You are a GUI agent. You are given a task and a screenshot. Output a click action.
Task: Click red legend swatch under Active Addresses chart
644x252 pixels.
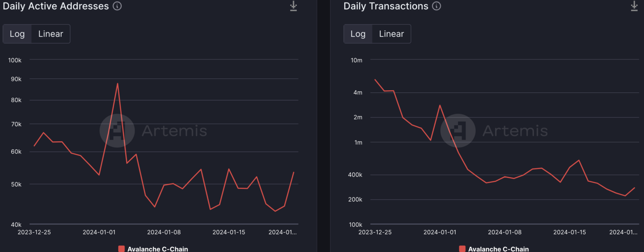122,249
